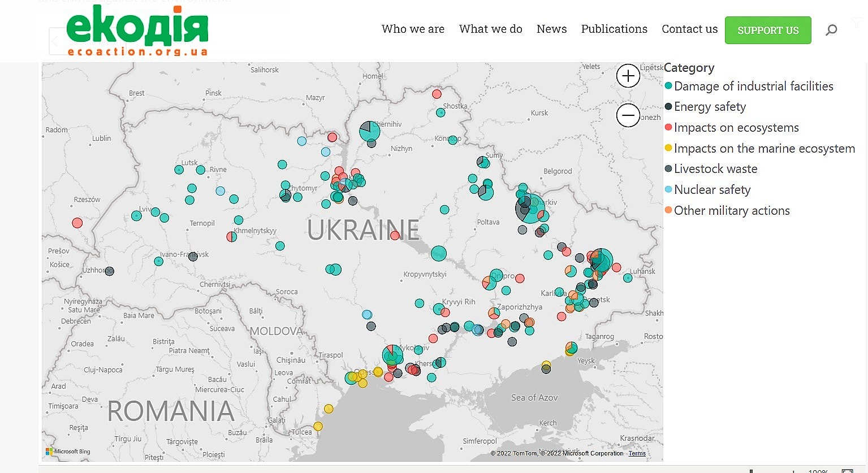
Task: Go to the Publications menu item
Action: point(614,29)
